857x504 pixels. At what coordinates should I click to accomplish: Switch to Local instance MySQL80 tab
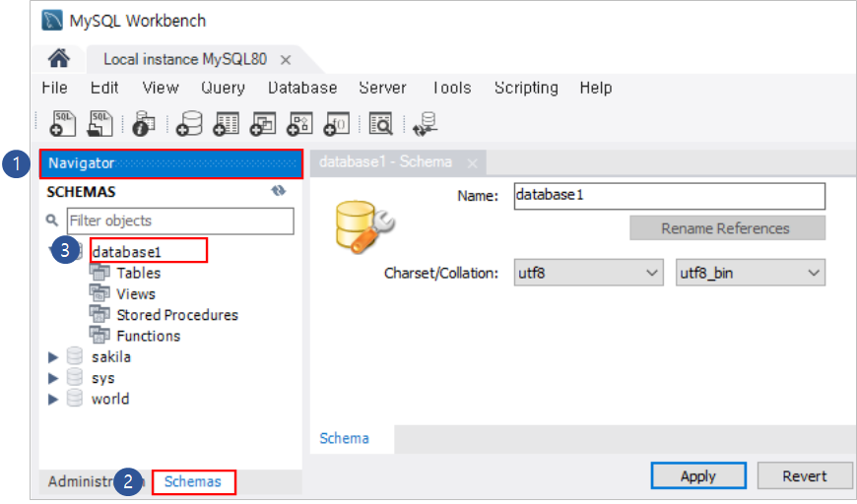coord(185,59)
